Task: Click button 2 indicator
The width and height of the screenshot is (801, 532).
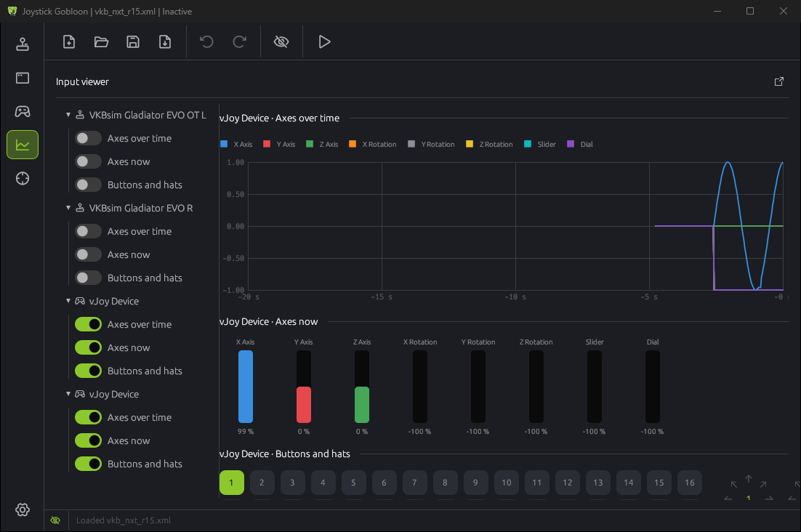Action: [262, 483]
